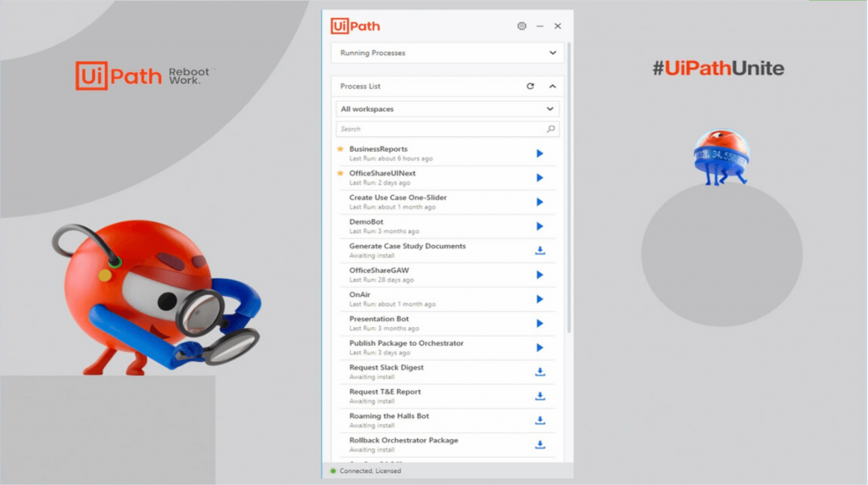Expand the Running Processes section
This screenshot has width=868, height=485.
point(553,53)
